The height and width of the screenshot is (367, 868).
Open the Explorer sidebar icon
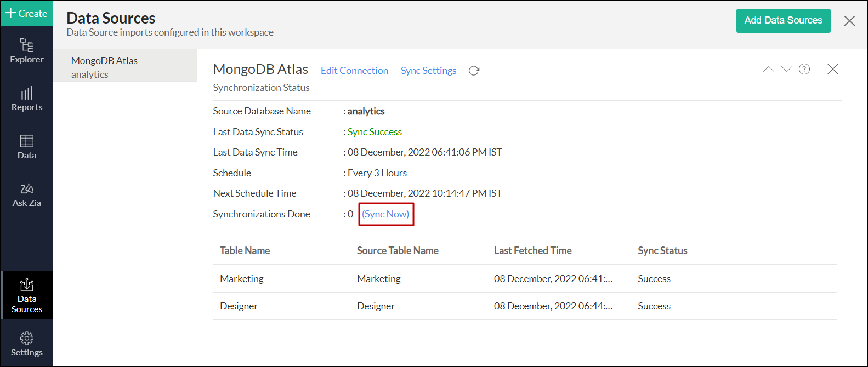click(26, 50)
